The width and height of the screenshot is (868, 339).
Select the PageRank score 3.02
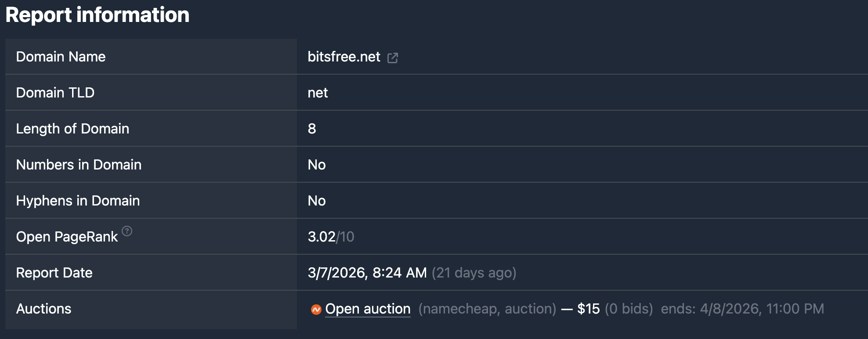click(321, 237)
